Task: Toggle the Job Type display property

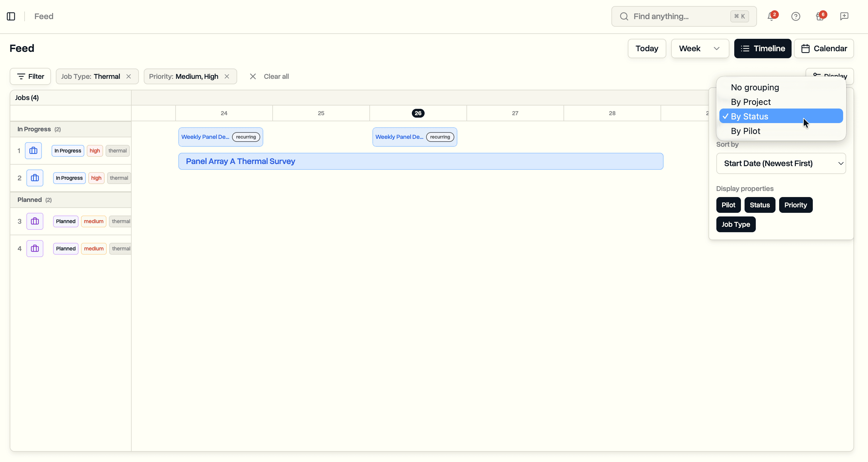Action: [x=735, y=224]
